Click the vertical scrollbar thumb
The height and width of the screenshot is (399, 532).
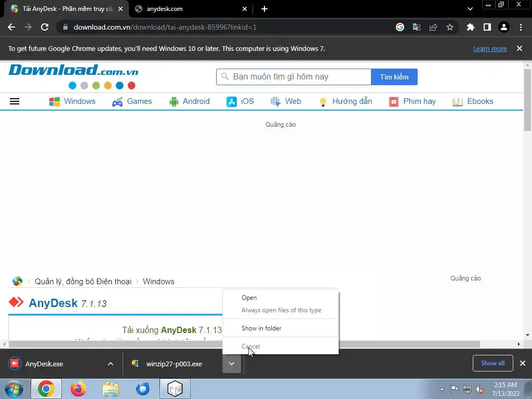point(528,100)
